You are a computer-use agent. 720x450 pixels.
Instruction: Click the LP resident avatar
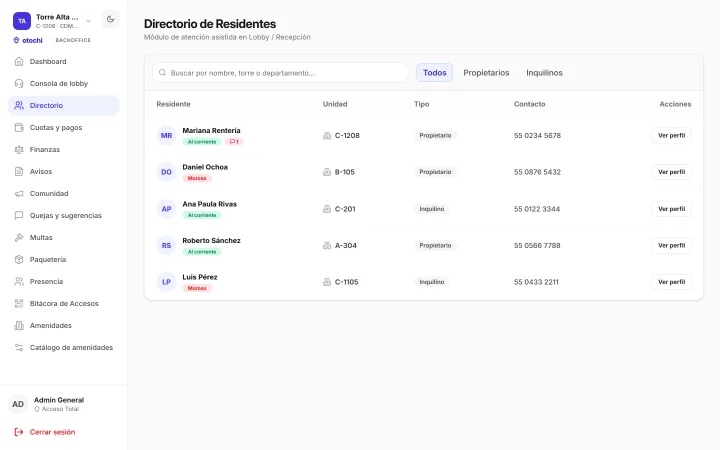(166, 282)
